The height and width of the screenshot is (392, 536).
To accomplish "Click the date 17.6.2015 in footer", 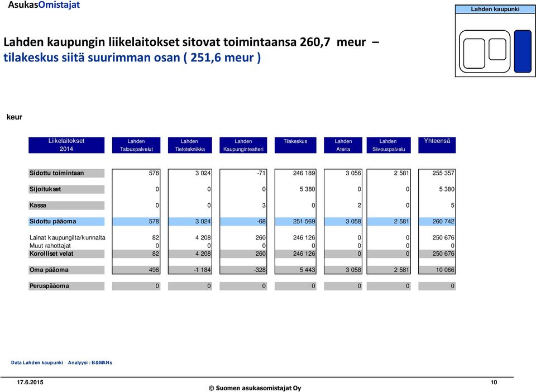I will (x=30, y=383).
